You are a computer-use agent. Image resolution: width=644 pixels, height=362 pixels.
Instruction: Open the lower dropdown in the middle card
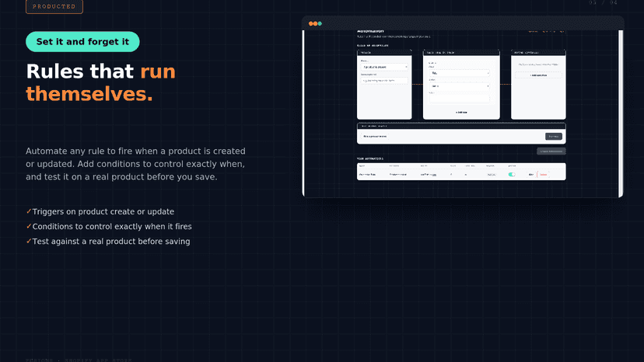pyautogui.click(x=459, y=86)
